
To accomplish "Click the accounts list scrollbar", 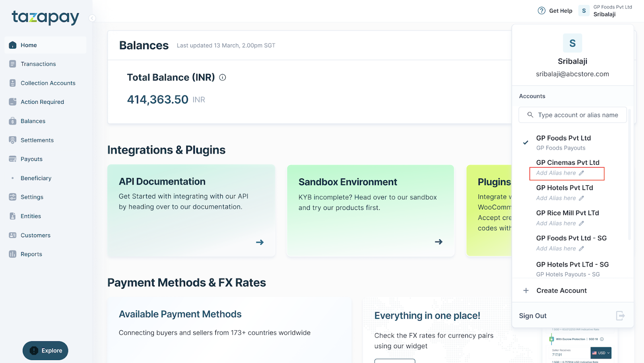I will pos(629,174).
